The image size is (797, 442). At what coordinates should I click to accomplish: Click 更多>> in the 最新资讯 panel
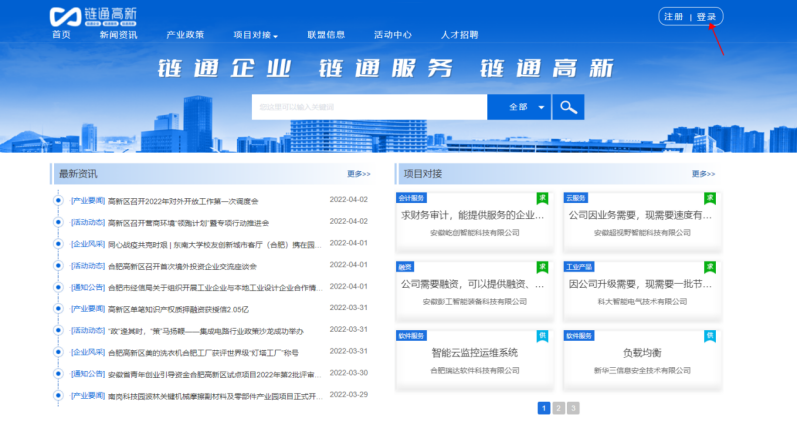click(359, 174)
